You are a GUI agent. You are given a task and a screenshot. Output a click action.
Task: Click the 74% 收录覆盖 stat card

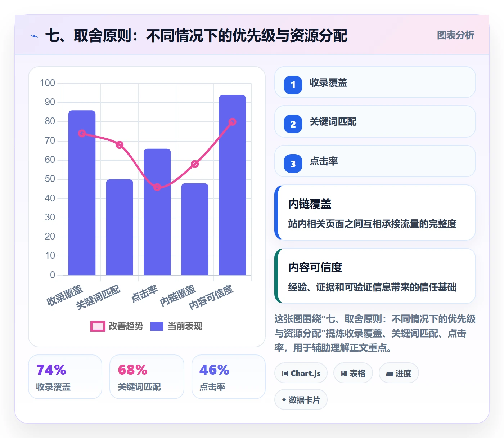(x=65, y=377)
